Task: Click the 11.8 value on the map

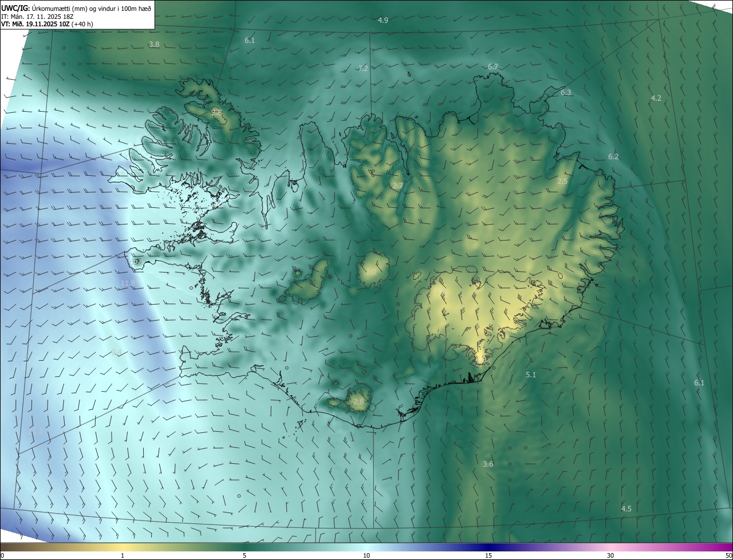Action: click(128, 283)
